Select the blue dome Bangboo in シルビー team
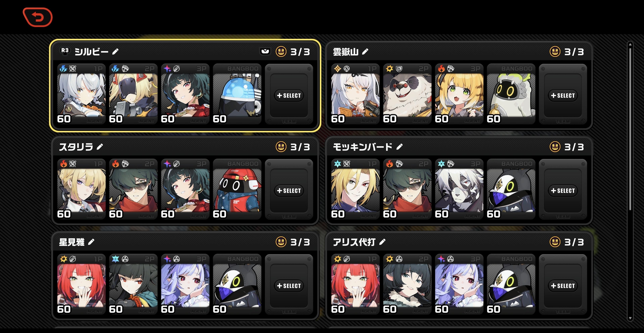 click(237, 94)
